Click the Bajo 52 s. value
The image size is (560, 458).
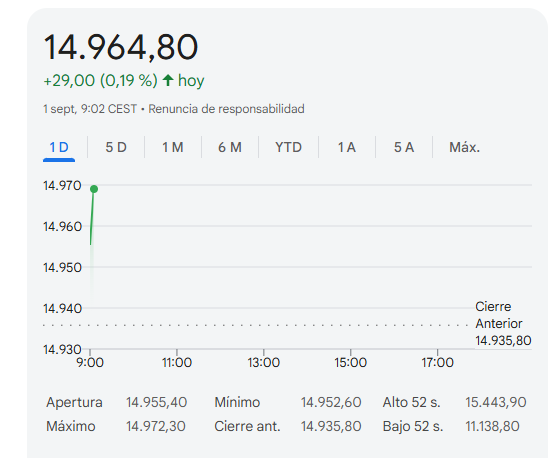pos(492,426)
